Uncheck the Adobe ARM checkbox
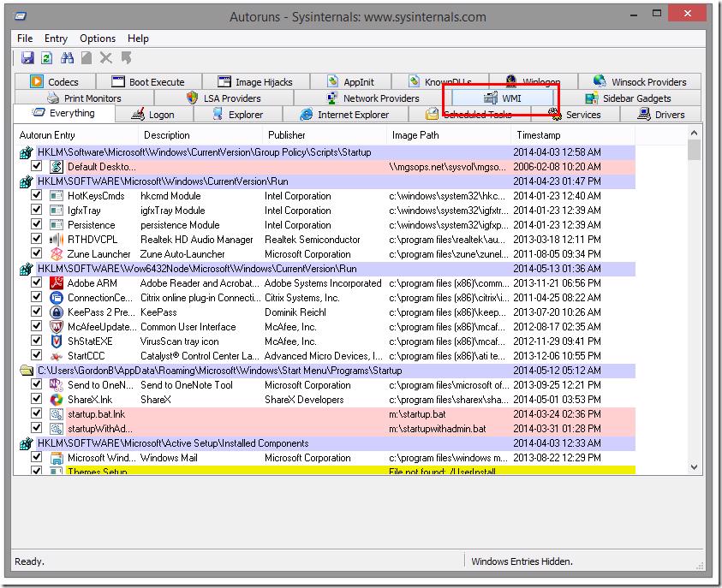722x588 pixels. pos(36,282)
